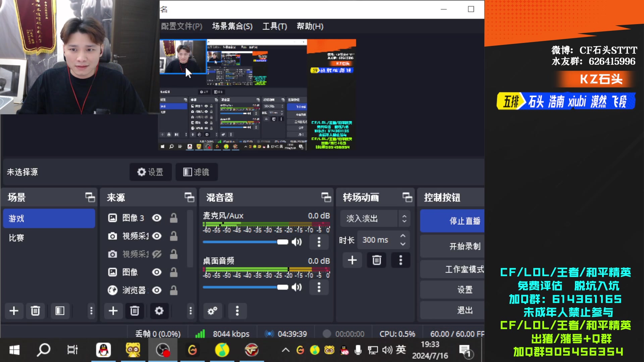644x362 pixels.
Task: Open the Windows Start menu
Action: 14,350
